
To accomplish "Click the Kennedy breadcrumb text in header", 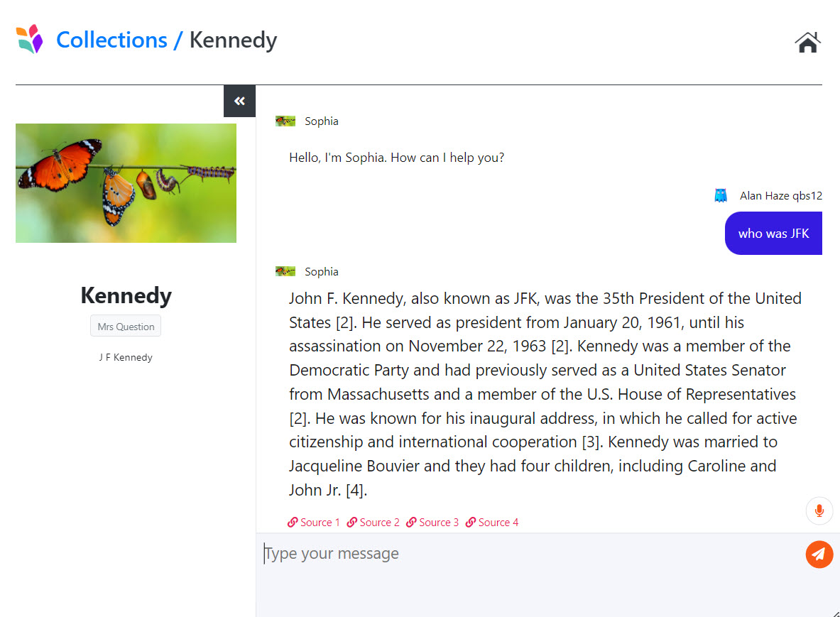I will (233, 40).
